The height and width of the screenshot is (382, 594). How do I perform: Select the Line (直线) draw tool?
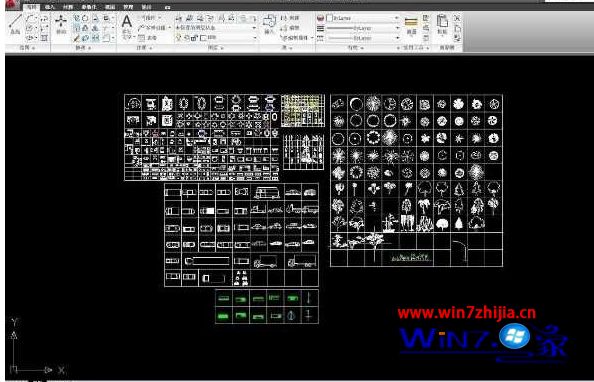pos(14,25)
